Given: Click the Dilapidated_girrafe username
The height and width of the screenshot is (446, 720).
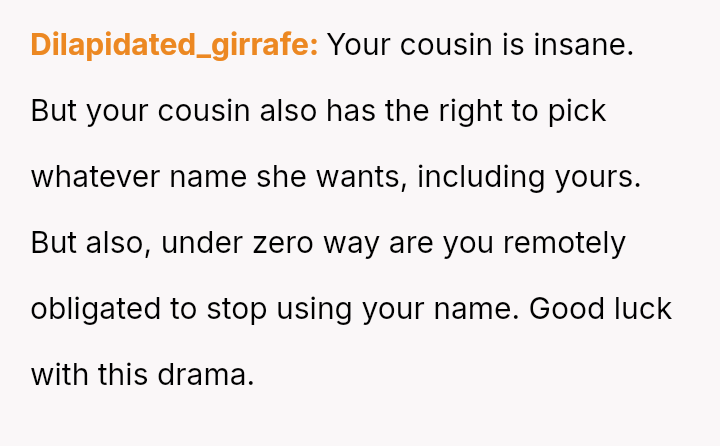Looking at the screenshot, I should click(x=174, y=45).
